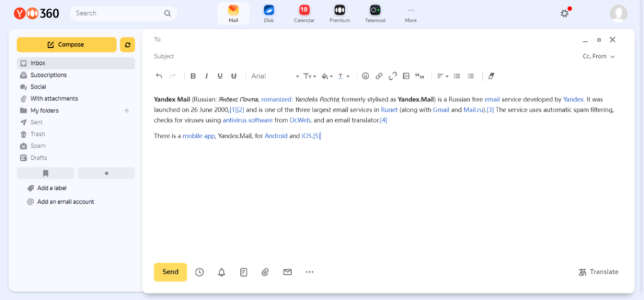Click Add a label
Viewport: 644px width, 300px height.
(52, 188)
